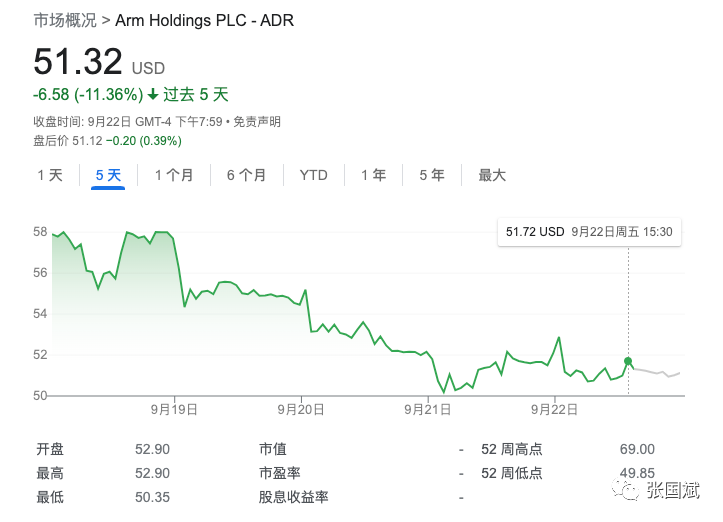Viewport: 723px width, 522px height.
Task: Click the Arm Holdings PLC - ADR title
Action: 204,20
